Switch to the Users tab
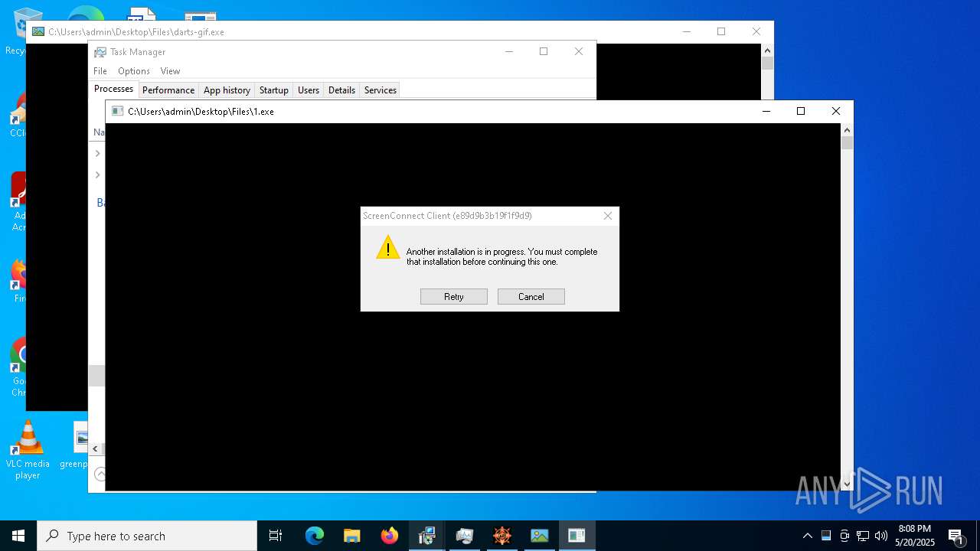The width and height of the screenshot is (980, 551). click(x=309, y=90)
